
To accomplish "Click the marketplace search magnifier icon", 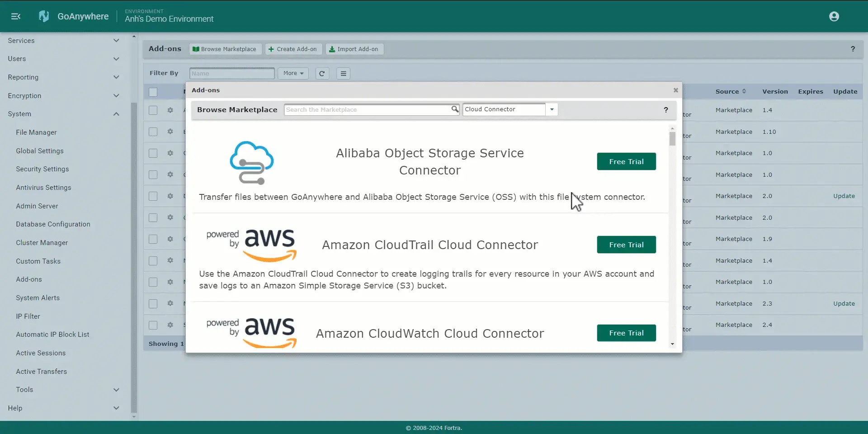I will point(455,109).
